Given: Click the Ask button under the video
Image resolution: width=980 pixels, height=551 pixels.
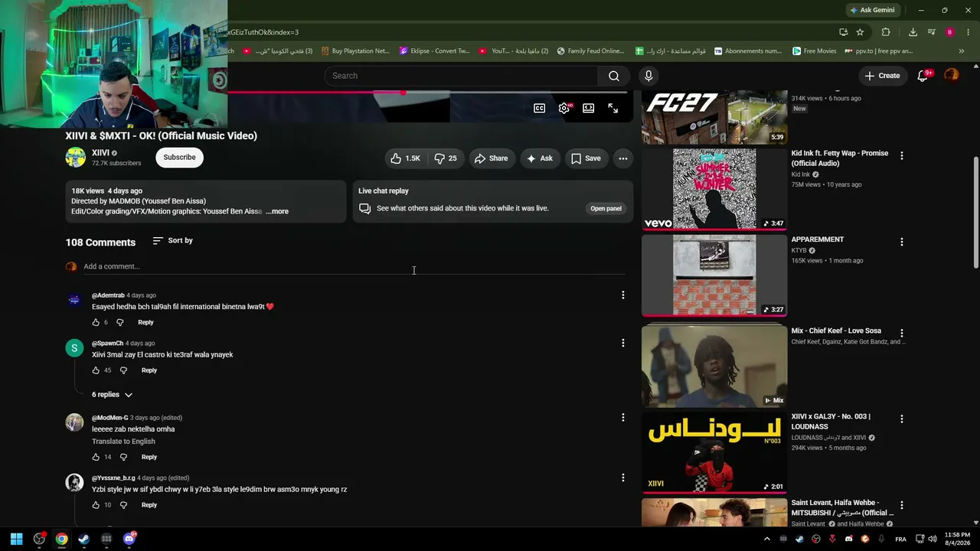Looking at the screenshot, I should [x=539, y=158].
